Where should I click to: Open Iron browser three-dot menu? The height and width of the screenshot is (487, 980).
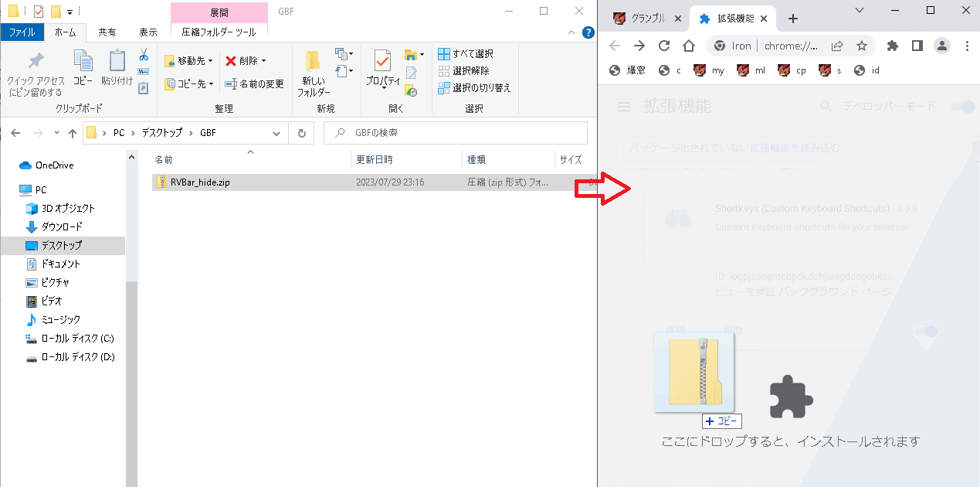click(967, 46)
